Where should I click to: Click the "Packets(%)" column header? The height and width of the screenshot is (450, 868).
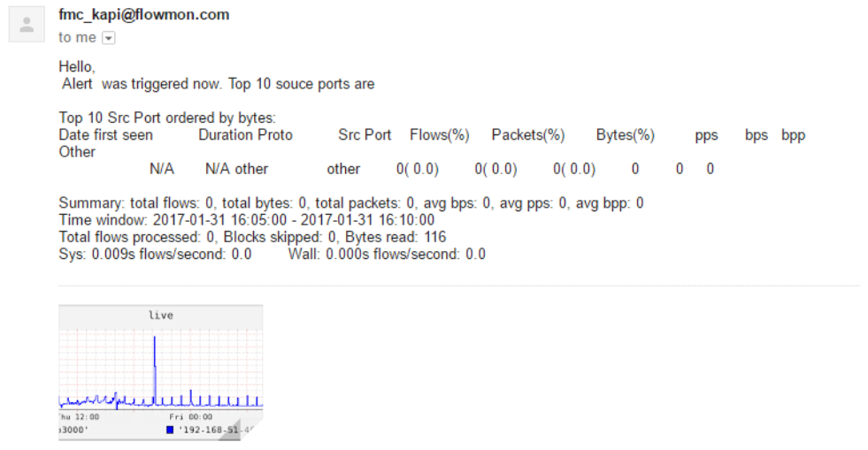(x=527, y=135)
